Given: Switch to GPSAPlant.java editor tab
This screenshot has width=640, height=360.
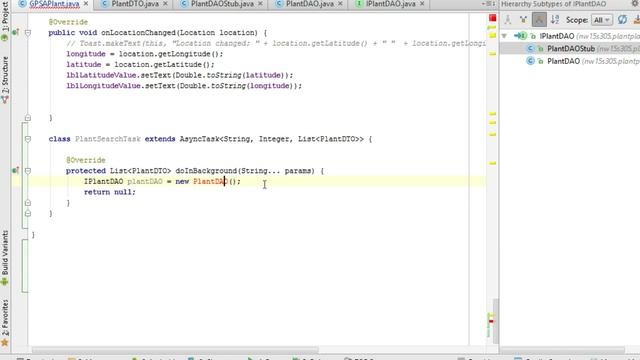Looking at the screenshot, I should [54, 4].
